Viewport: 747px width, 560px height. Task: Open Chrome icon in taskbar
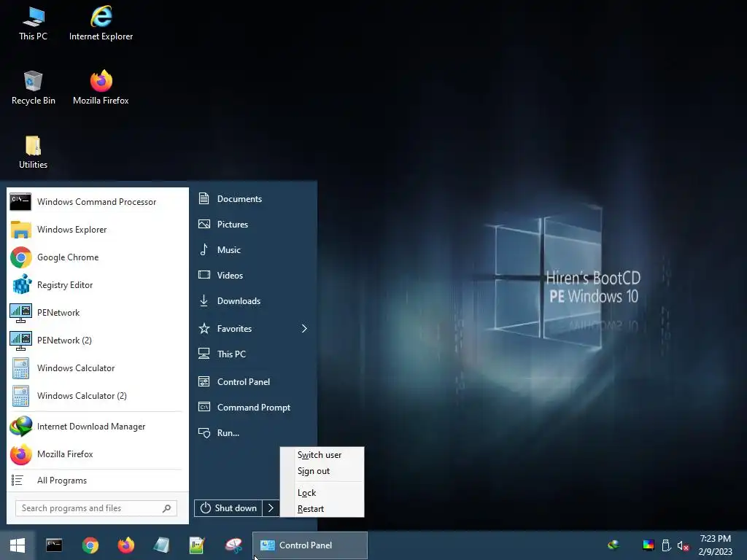[x=90, y=545]
